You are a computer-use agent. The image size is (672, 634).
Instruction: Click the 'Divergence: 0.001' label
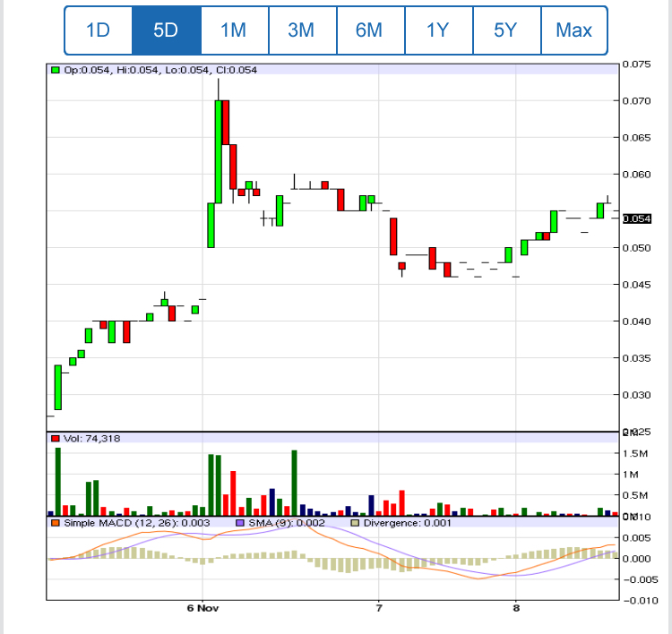coord(407,523)
